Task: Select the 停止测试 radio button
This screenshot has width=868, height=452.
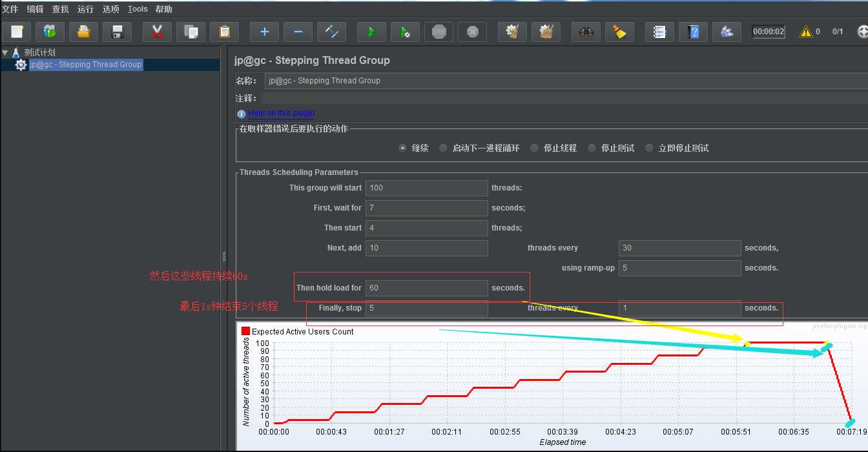Action: click(592, 148)
